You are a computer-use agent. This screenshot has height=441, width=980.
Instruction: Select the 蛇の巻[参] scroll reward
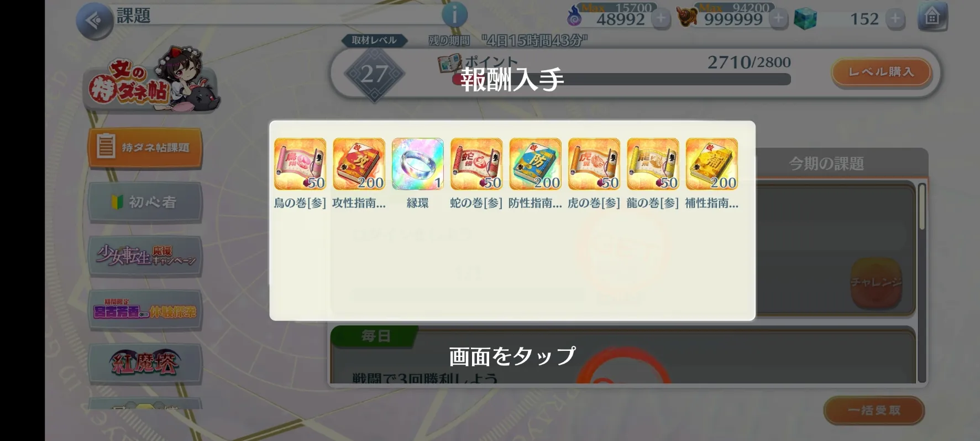coord(476,164)
